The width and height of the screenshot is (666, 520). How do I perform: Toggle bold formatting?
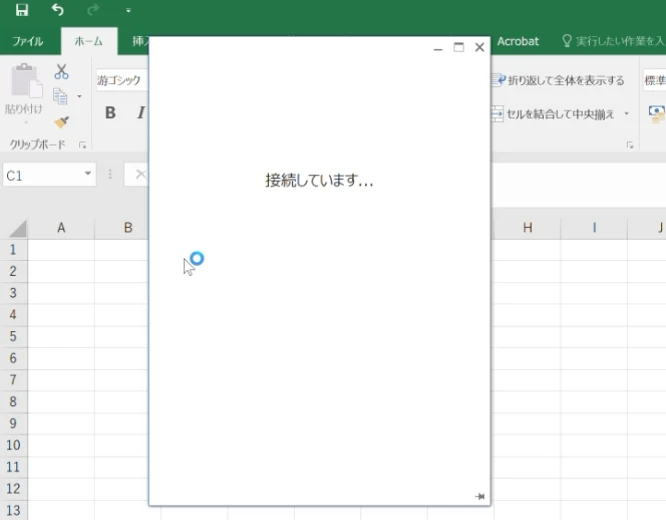click(110, 113)
